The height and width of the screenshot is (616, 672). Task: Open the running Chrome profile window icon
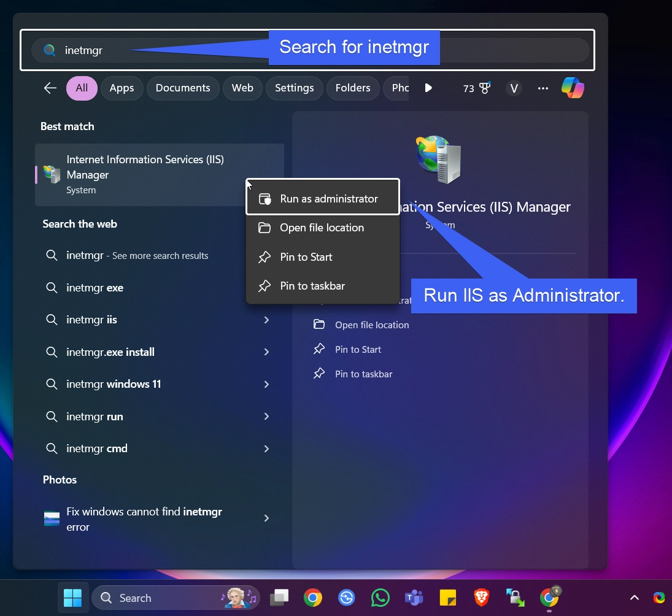[550, 597]
